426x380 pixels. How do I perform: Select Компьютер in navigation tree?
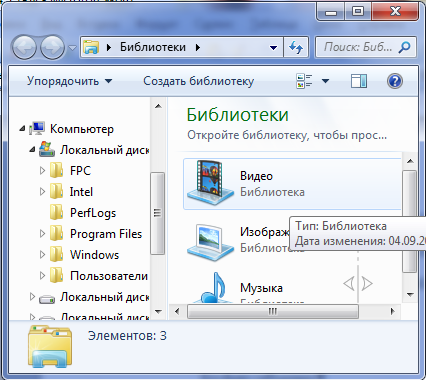(x=82, y=129)
